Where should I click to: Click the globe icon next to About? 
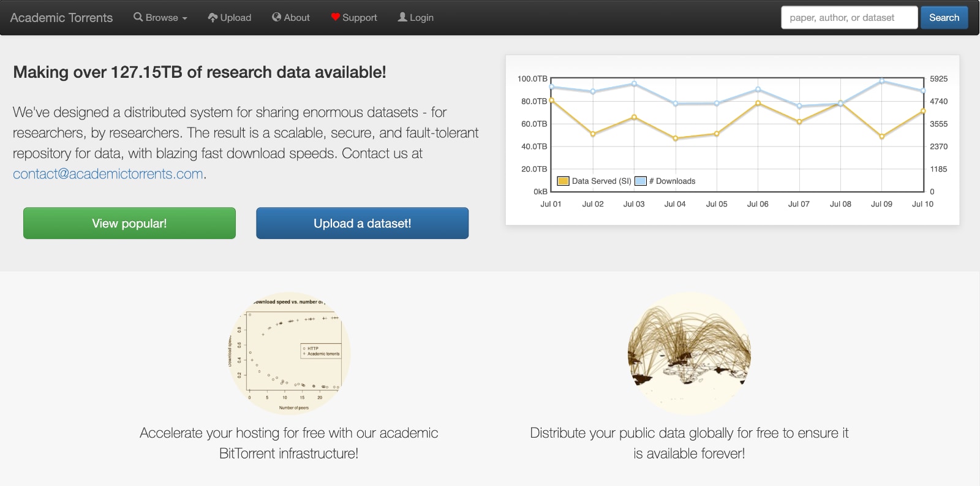[x=276, y=17]
